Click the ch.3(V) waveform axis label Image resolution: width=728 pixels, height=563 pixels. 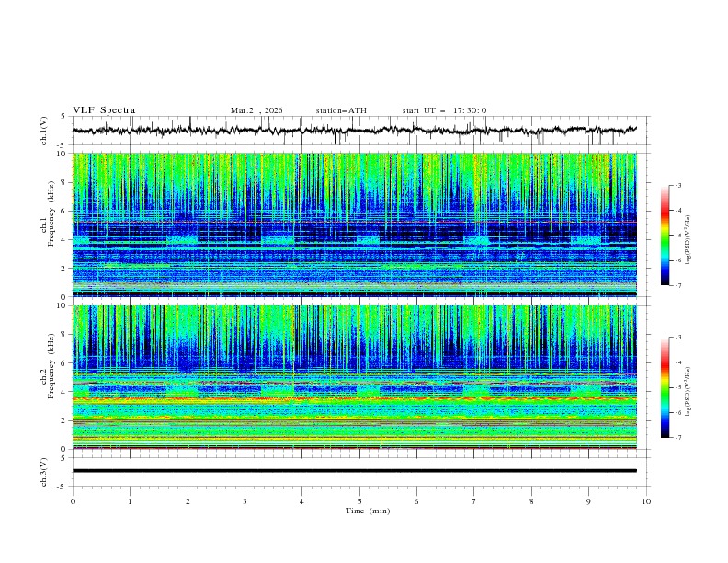pyautogui.click(x=44, y=472)
